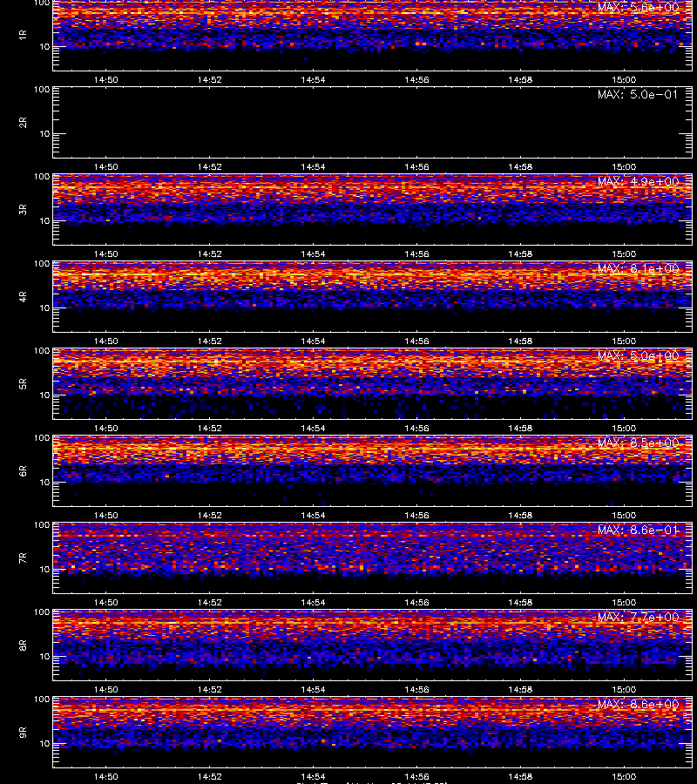This screenshot has width=697, height=784.
Task: Click the 14:54 tick label below panel 1R
Action: coord(313,80)
